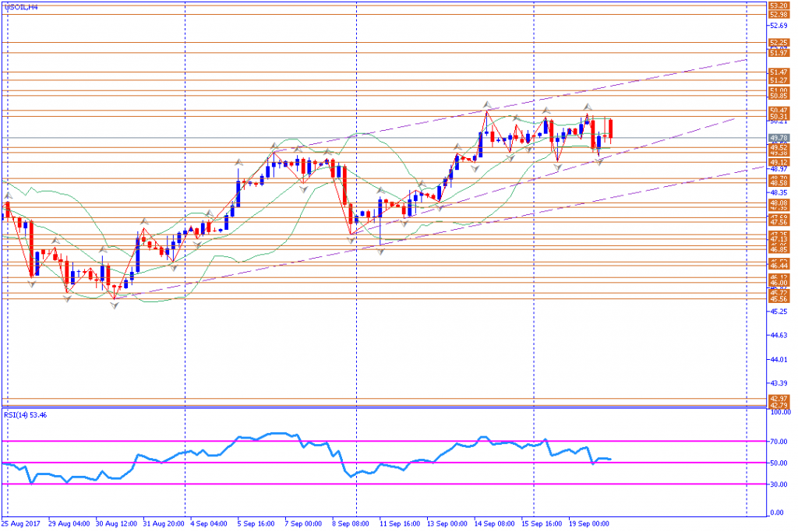
Task: Click the RSI 70.00 scale value
Action: pyautogui.click(x=777, y=441)
